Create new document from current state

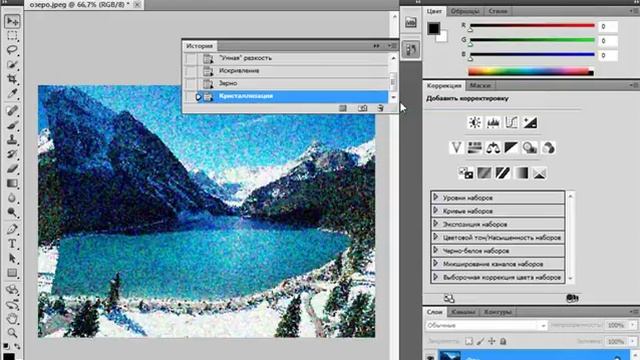click(x=343, y=108)
